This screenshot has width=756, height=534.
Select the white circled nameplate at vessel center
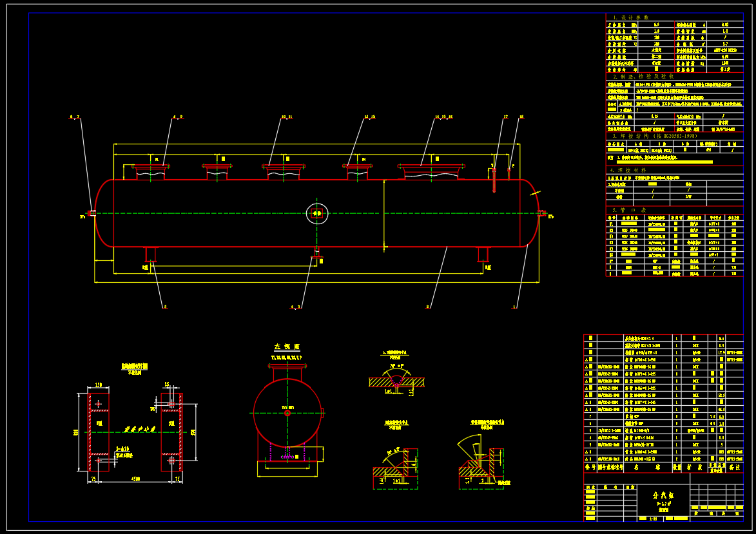pyautogui.click(x=316, y=213)
